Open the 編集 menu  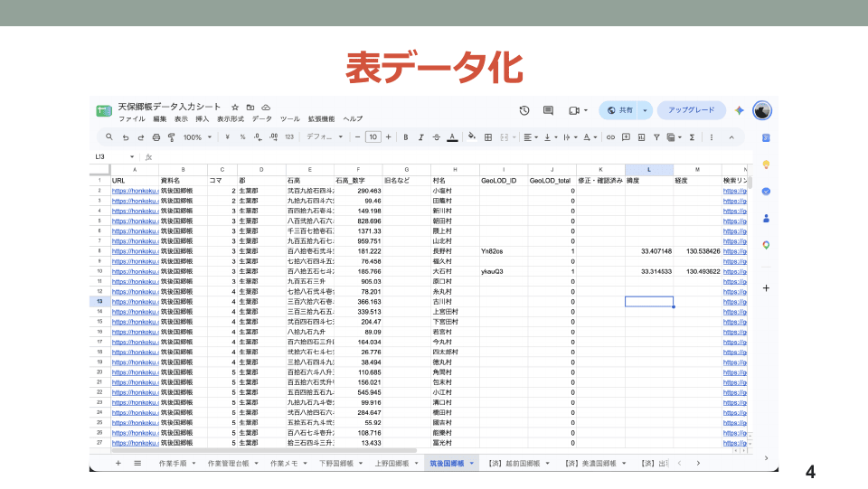pyautogui.click(x=159, y=119)
